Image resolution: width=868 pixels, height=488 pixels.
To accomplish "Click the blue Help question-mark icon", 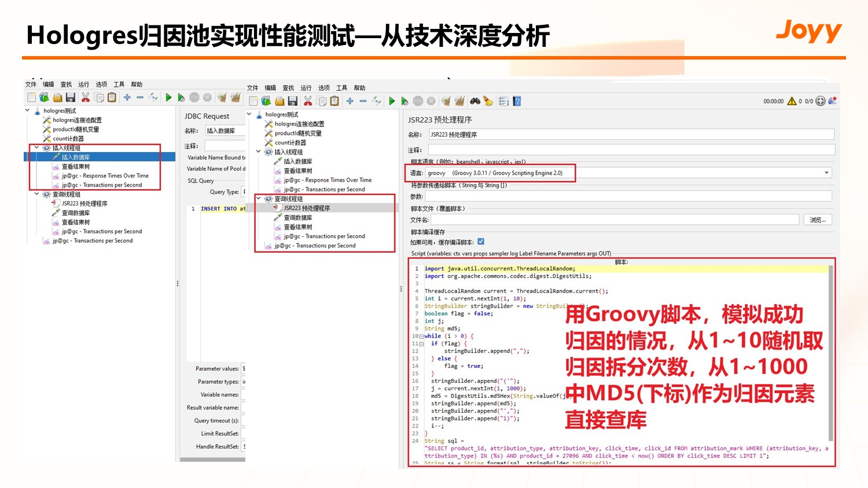I will coord(517,101).
